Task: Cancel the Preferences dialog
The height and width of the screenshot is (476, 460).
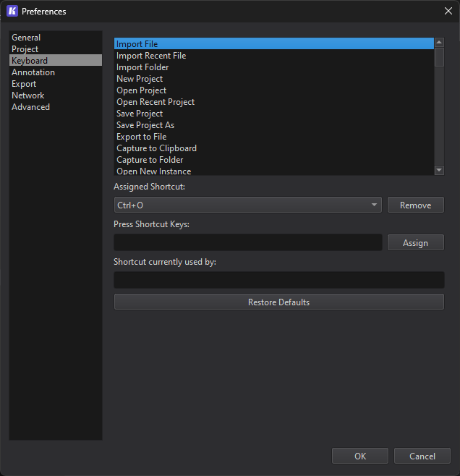Action: point(422,456)
